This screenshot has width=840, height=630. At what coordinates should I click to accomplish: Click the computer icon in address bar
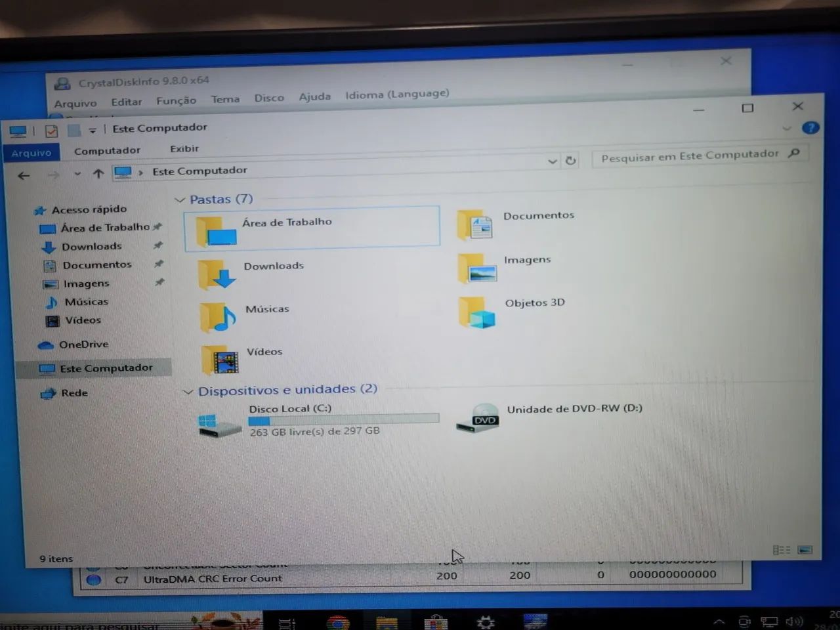[123, 173]
